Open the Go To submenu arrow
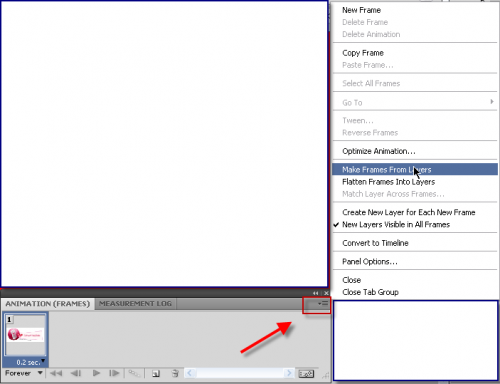The width and height of the screenshot is (500, 384). point(492,102)
